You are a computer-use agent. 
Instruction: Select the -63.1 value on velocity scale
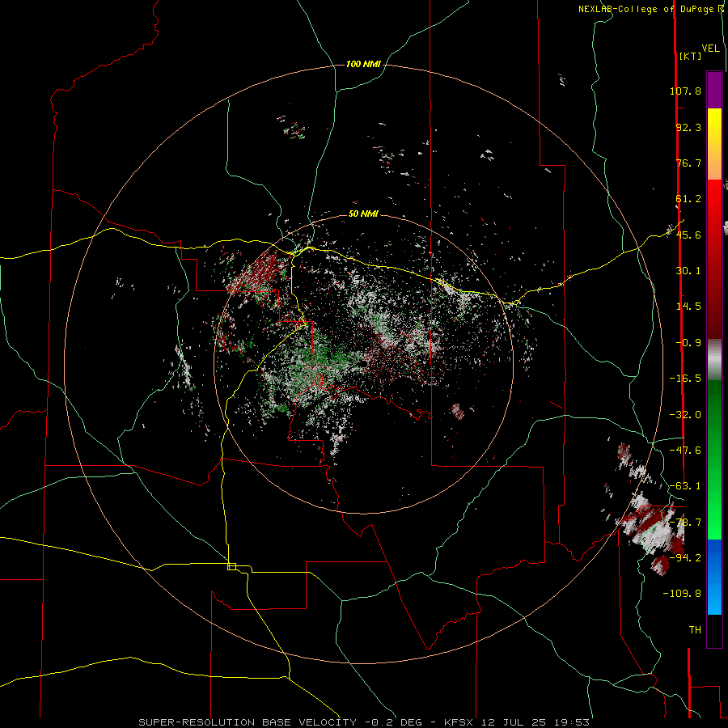click(685, 486)
